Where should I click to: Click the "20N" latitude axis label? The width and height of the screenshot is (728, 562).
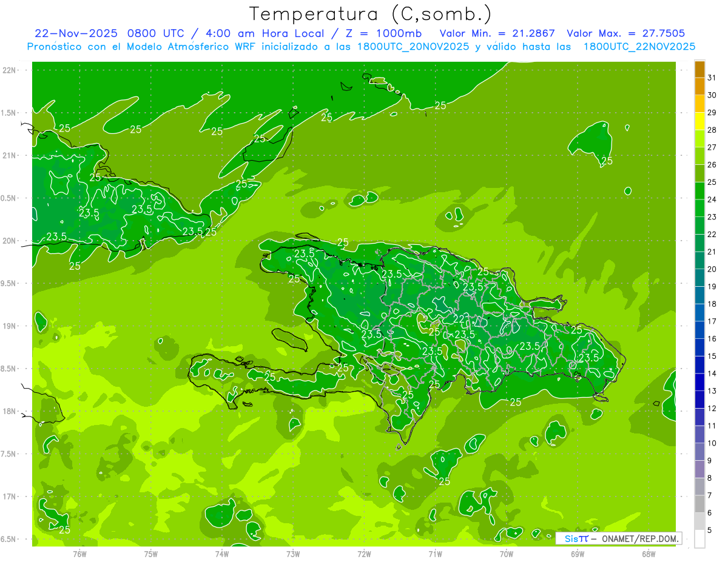click(x=10, y=241)
